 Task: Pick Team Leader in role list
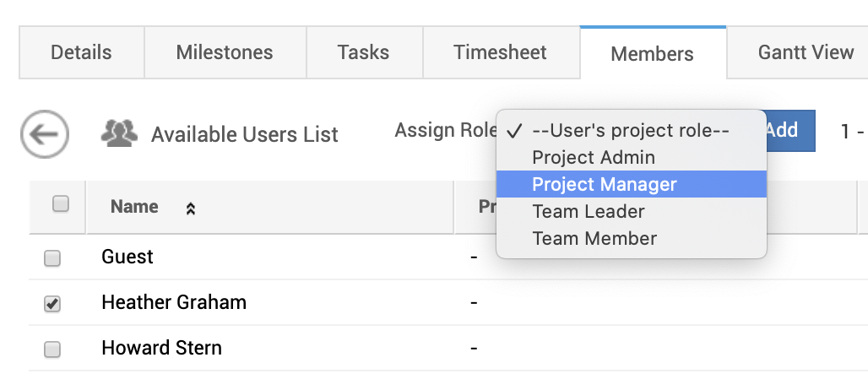[589, 211]
